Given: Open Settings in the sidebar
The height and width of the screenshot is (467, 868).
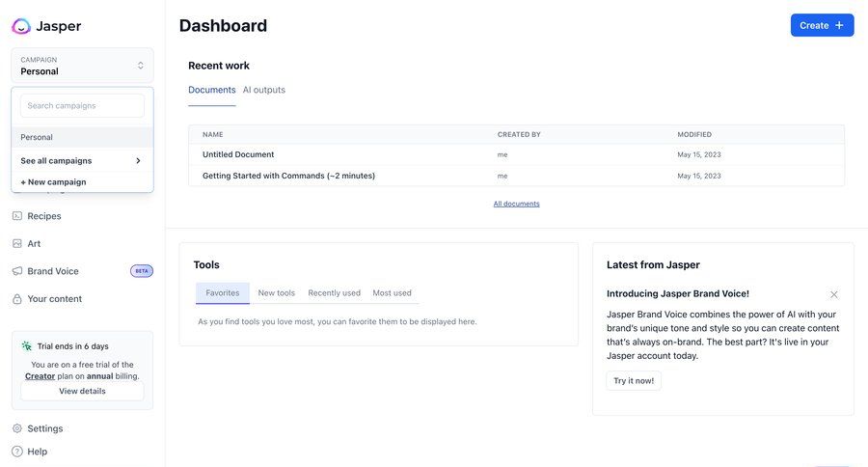Looking at the screenshot, I should pos(44,428).
